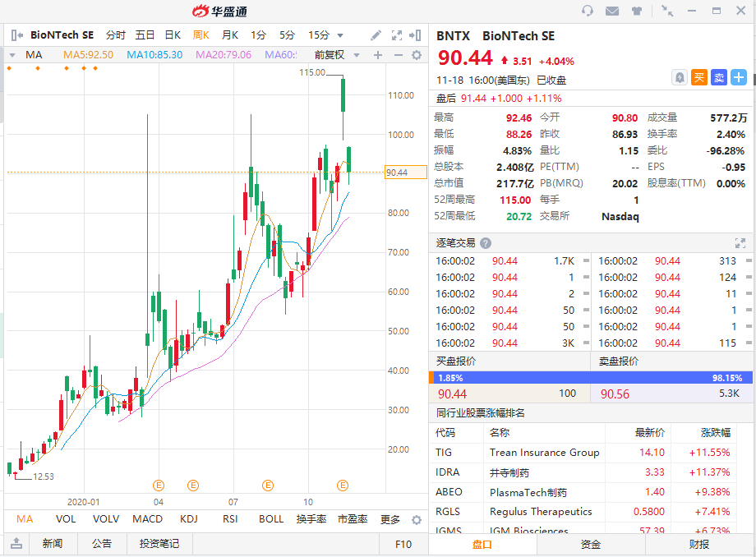Add BNTX to watchlist
The height and width of the screenshot is (557, 756).
coord(739,77)
